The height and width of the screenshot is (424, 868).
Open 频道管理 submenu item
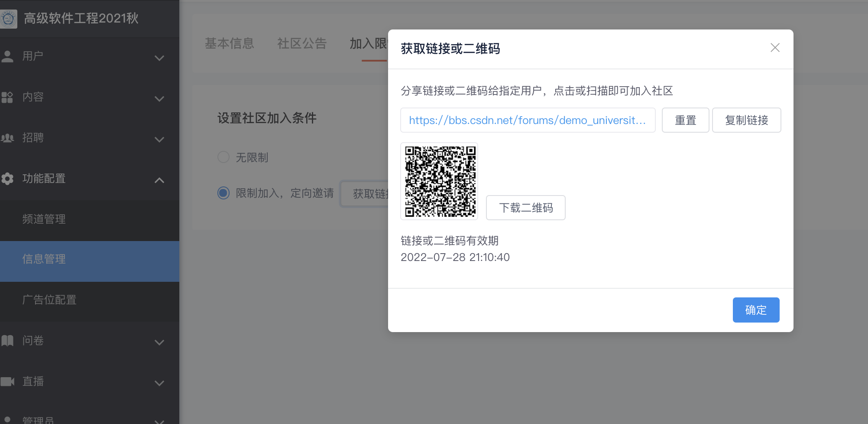tap(90, 219)
